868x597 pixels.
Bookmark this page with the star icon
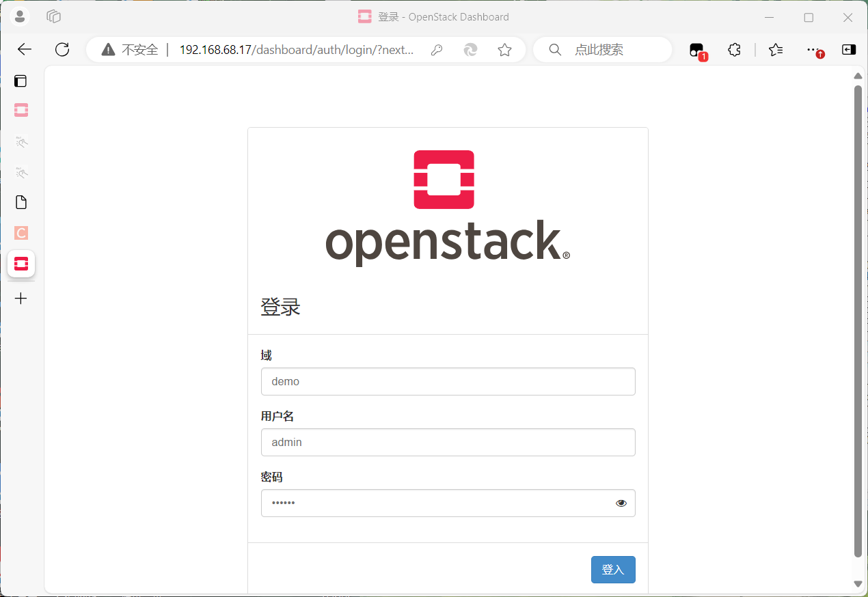point(504,50)
